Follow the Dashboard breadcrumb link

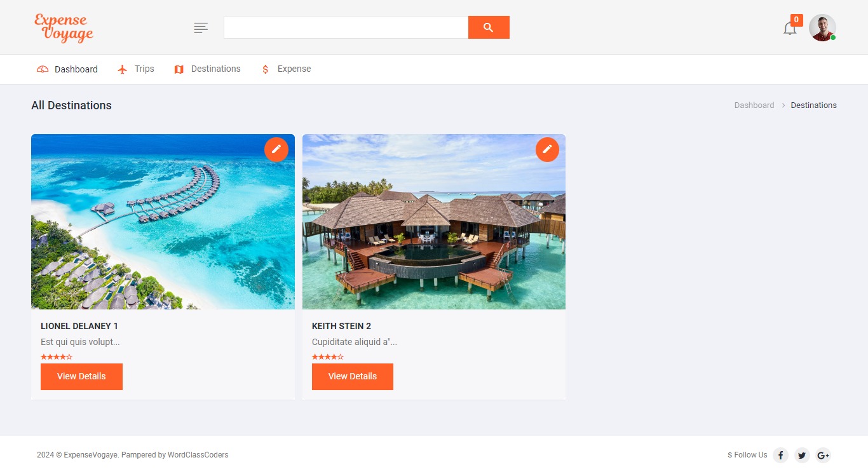[754, 105]
